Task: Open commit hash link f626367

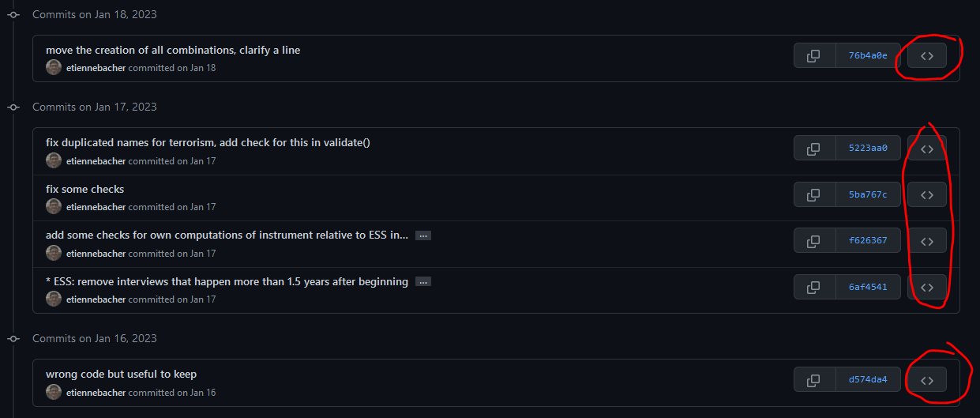Action: [868, 241]
